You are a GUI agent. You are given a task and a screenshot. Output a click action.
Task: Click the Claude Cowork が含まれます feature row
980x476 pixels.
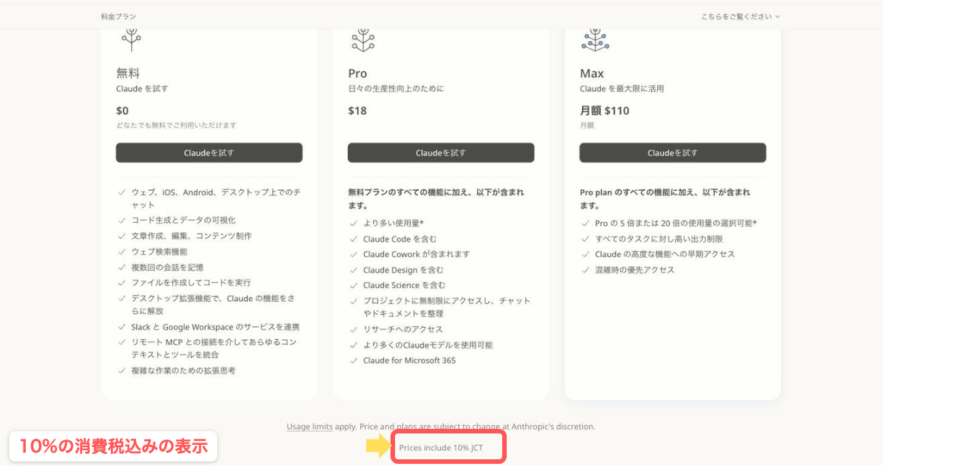[x=410, y=254]
